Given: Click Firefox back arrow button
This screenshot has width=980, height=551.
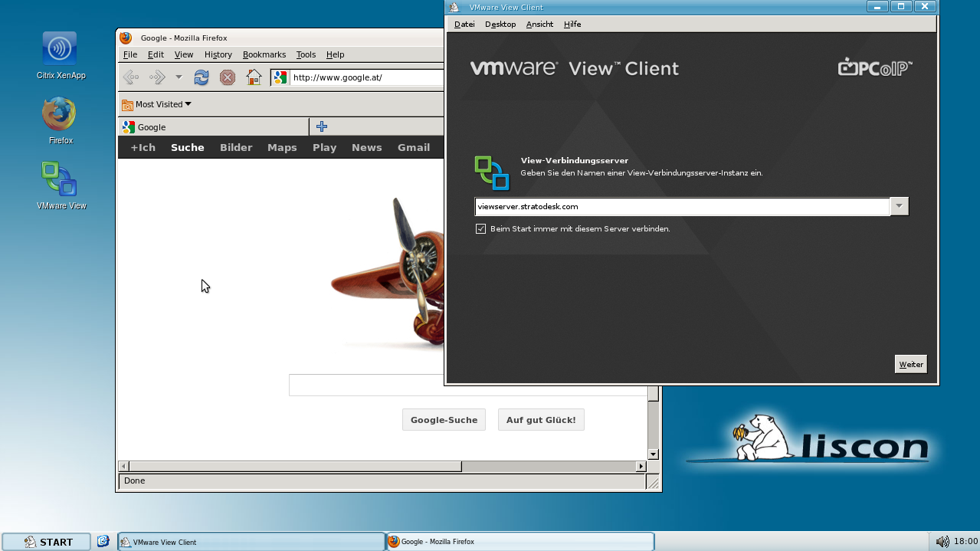Looking at the screenshot, I should coord(131,77).
